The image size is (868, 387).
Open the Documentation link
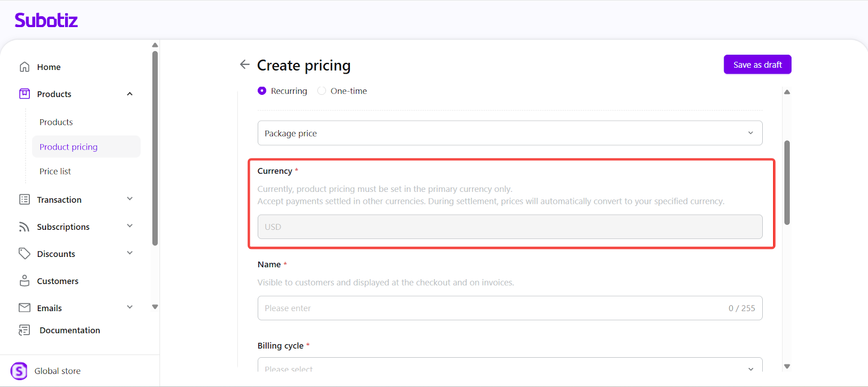(x=69, y=330)
